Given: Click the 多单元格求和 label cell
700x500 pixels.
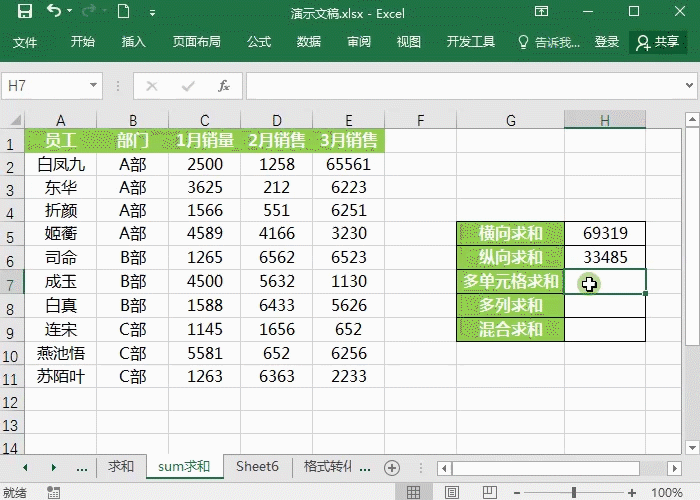Looking at the screenshot, I should (510, 282).
